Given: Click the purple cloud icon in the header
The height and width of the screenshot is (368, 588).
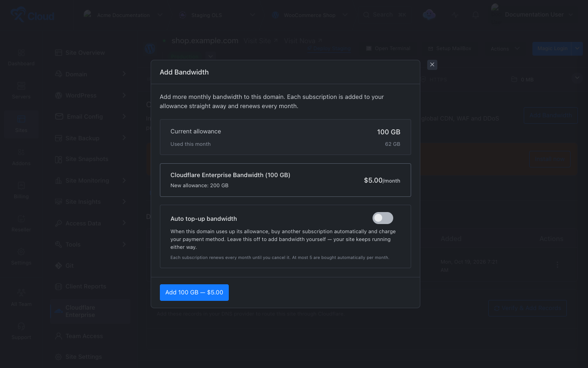Looking at the screenshot, I should click(429, 15).
